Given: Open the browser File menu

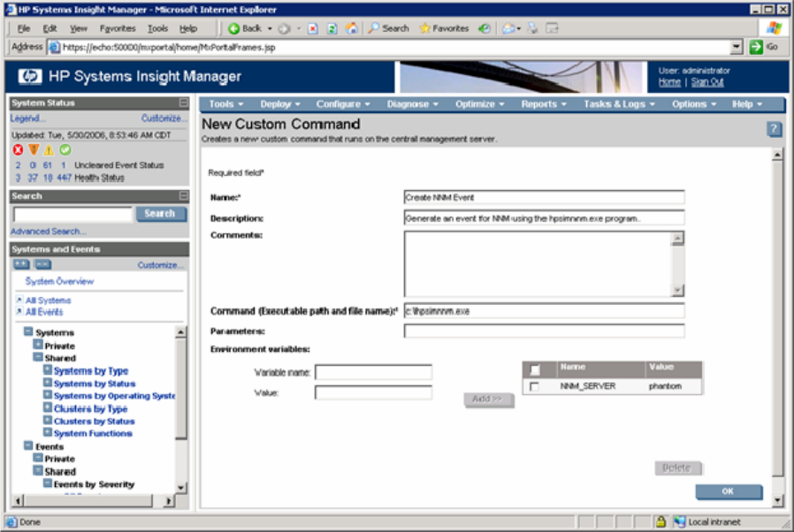Looking at the screenshot, I should pyautogui.click(x=23, y=28).
